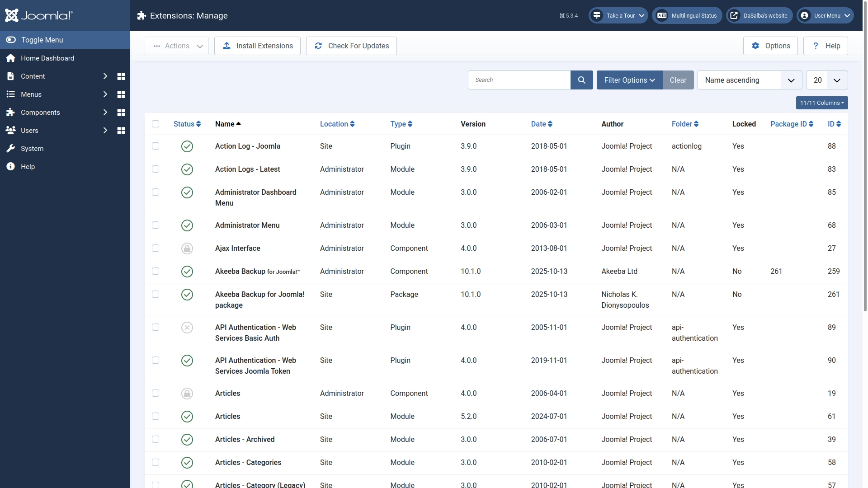
Task: Select Home Dashboard in the sidebar
Action: [47, 58]
